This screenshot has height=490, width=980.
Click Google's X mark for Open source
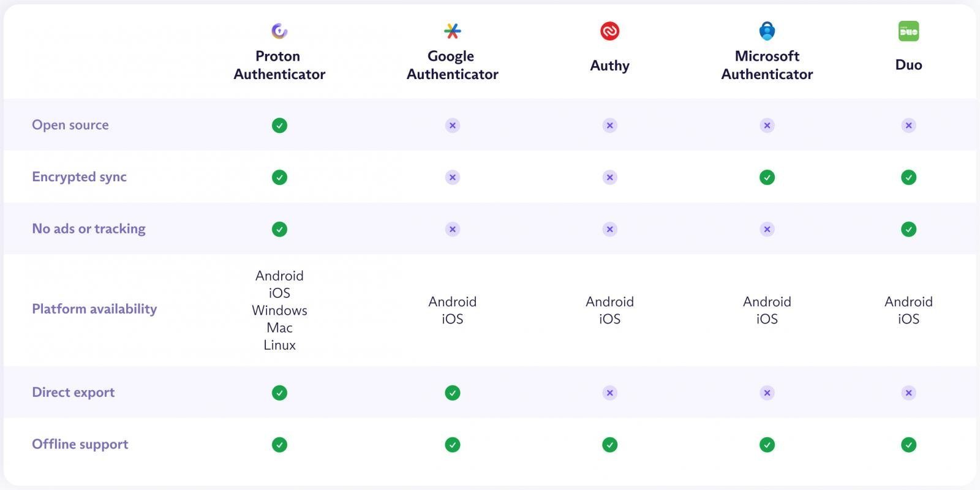[x=452, y=126]
